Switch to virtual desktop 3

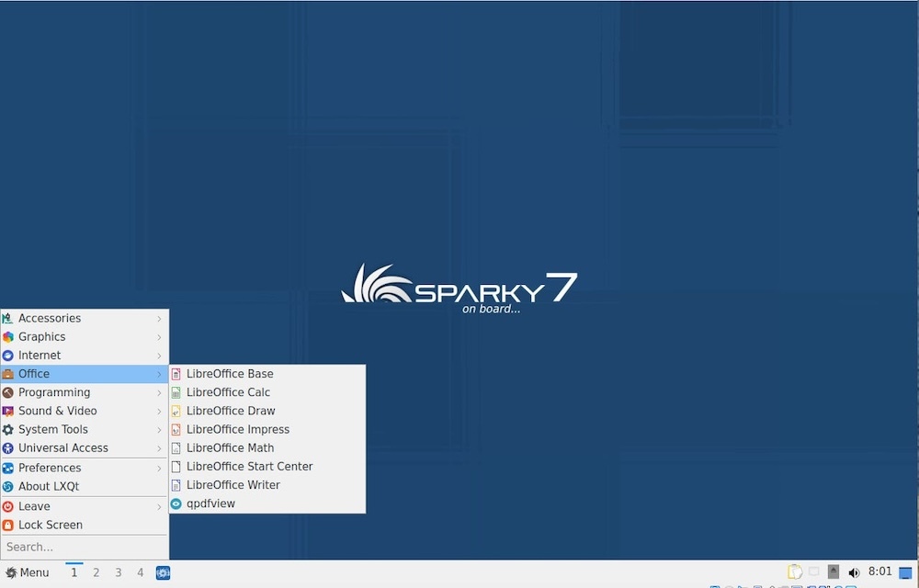pyautogui.click(x=119, y=572)
